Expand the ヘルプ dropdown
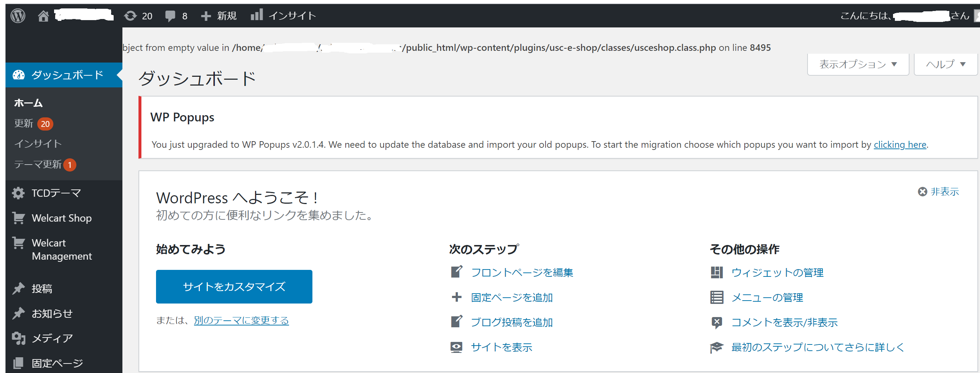The height and width of the screenshot is (373, 980). point(946,64)
